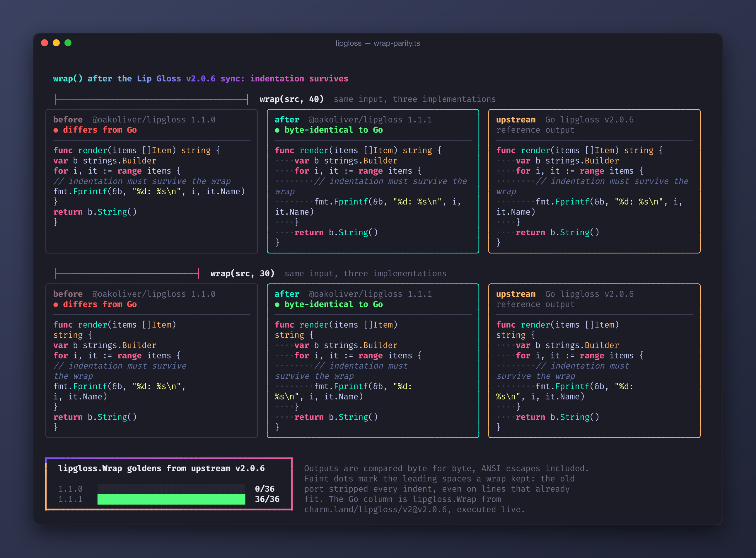Click 'survive the wrap' in the wrap(src, 30) after panel
Viewport: 756px width, 558px height.
(314, 376)
